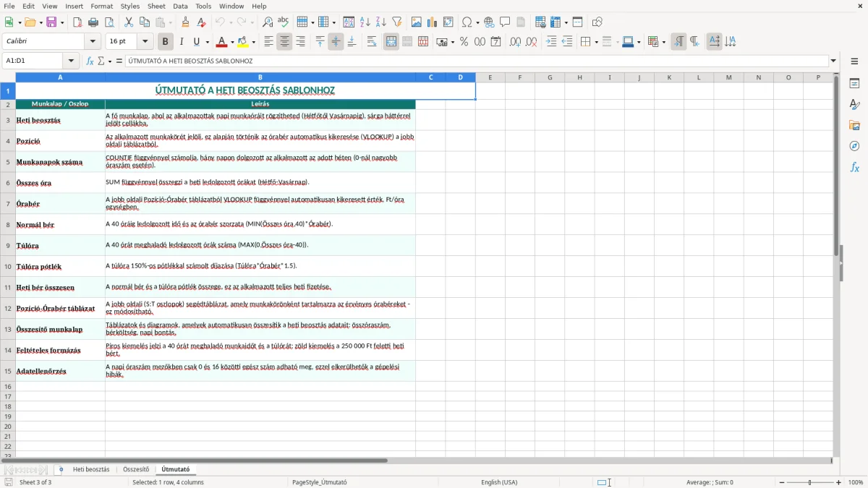Toggle Bold formatting

click(166, 42)
